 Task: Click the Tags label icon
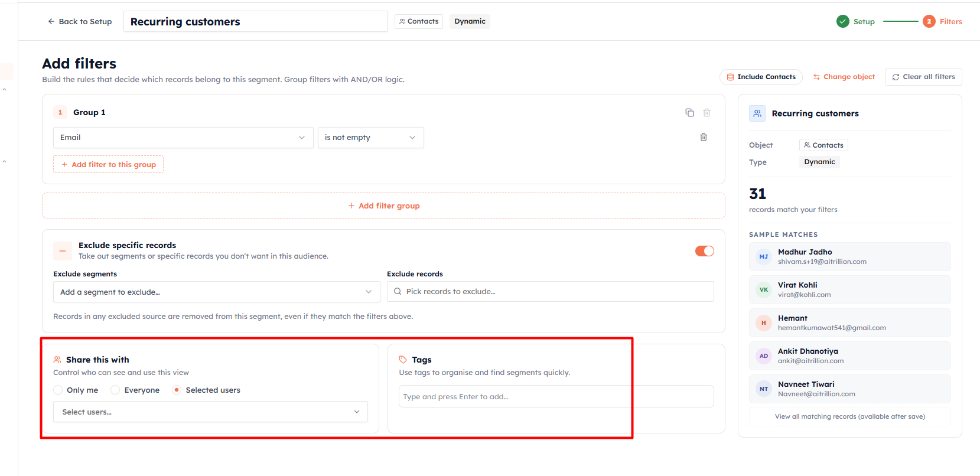point(403,360)
